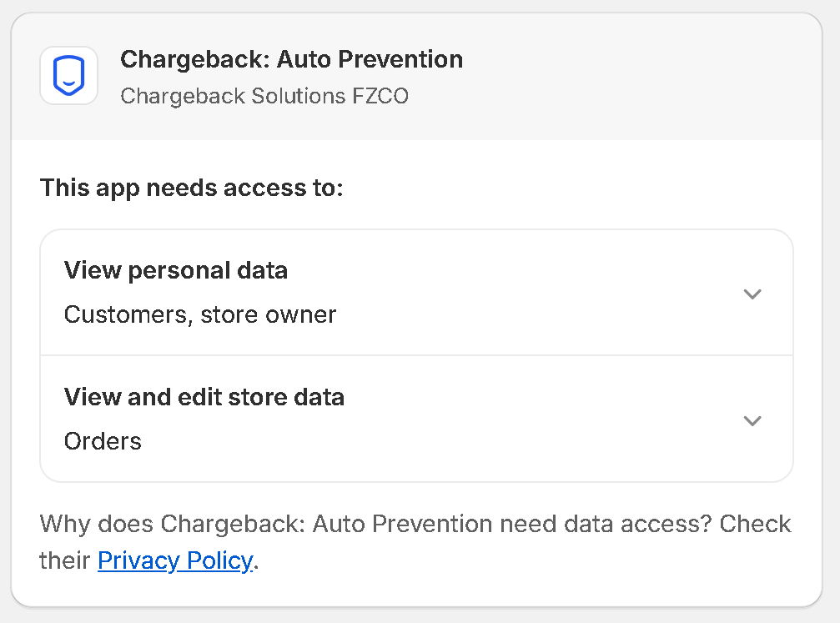Select the Orders description text

pos(103,441)
